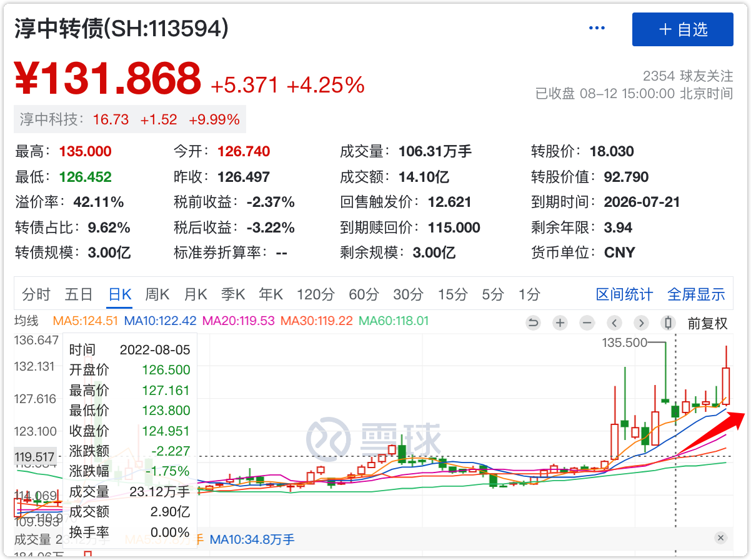
Task: Toggle the MA5 moving average line
Action: click(86, 321)
